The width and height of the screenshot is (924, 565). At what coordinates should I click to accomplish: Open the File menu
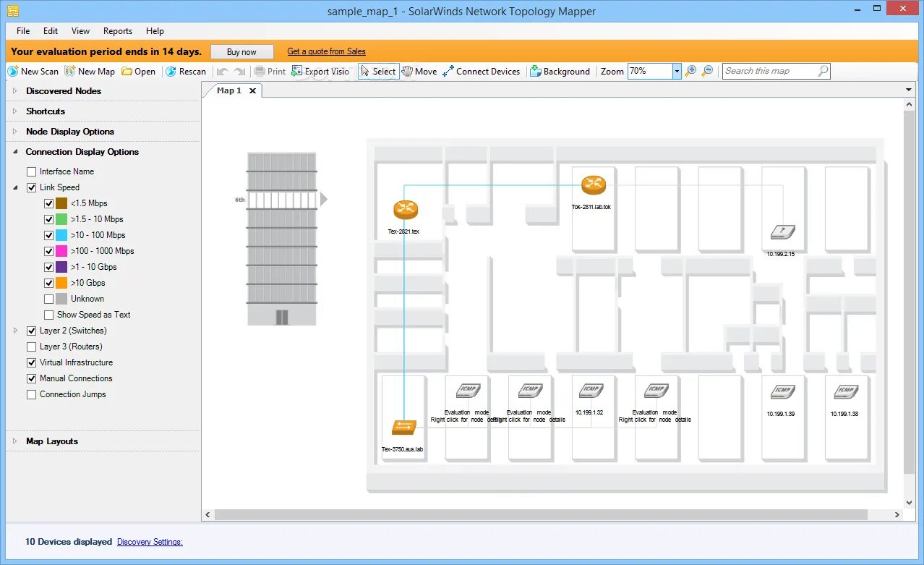tap(23, 31)
